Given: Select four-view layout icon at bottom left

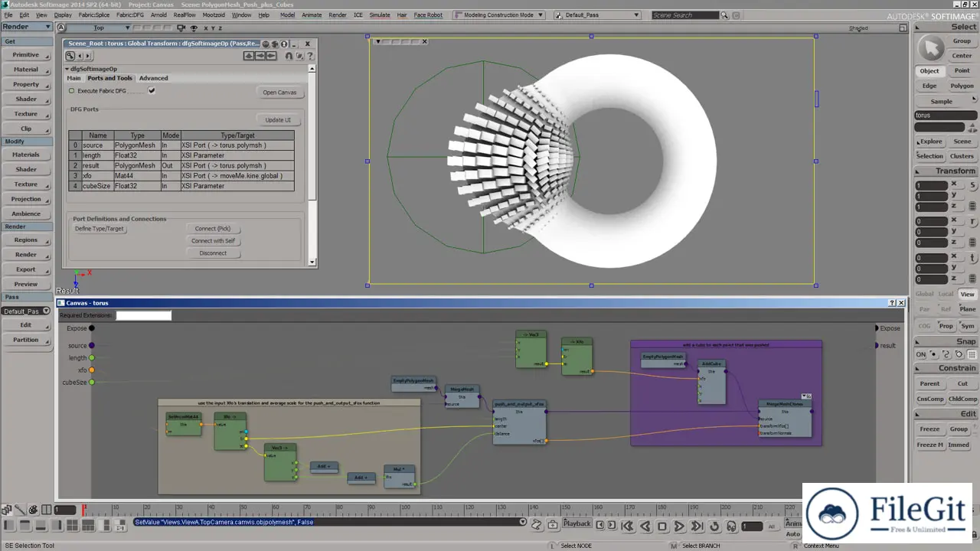Looking at the screenshot, I should tap(72, 525).
